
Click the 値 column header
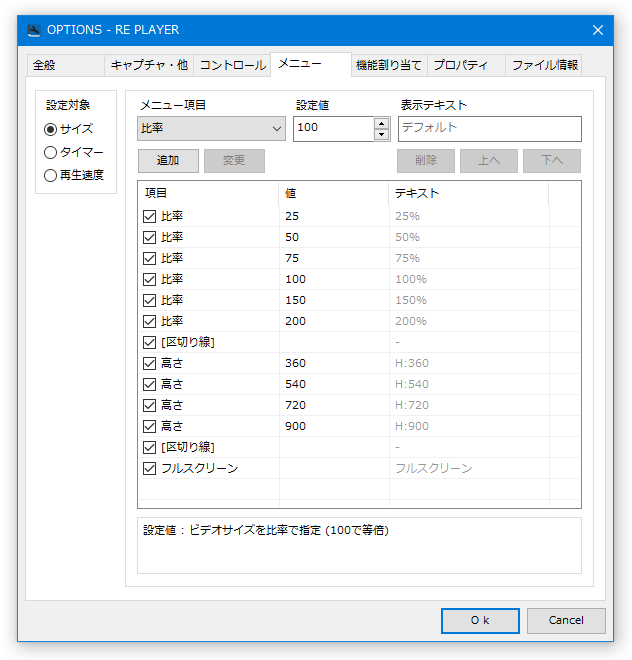334,193
